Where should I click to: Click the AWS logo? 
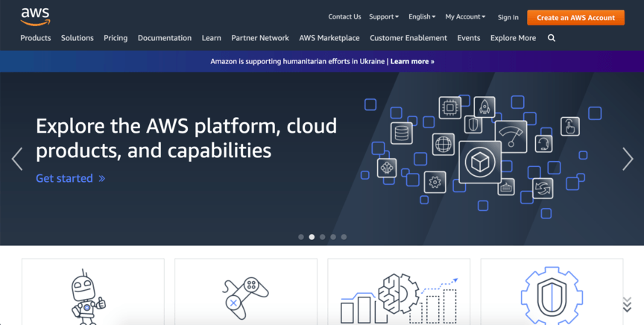[36, 16]
